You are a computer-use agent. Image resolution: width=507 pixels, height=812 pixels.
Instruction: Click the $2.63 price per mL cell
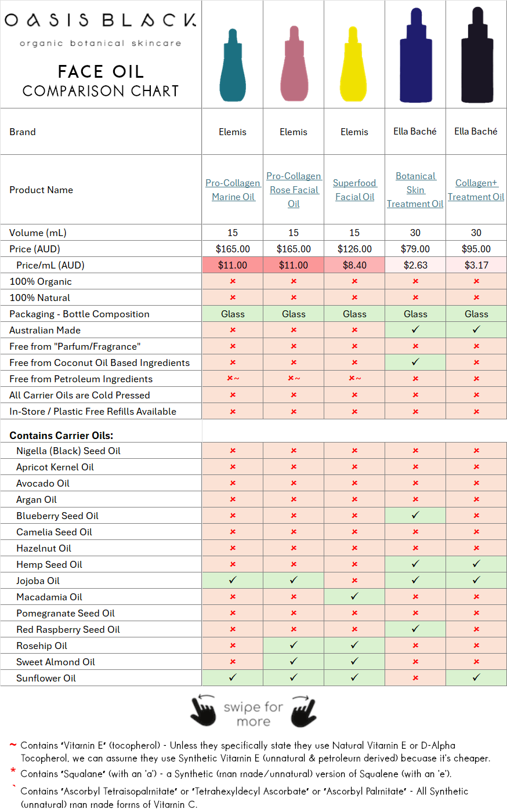click(415, 265)
